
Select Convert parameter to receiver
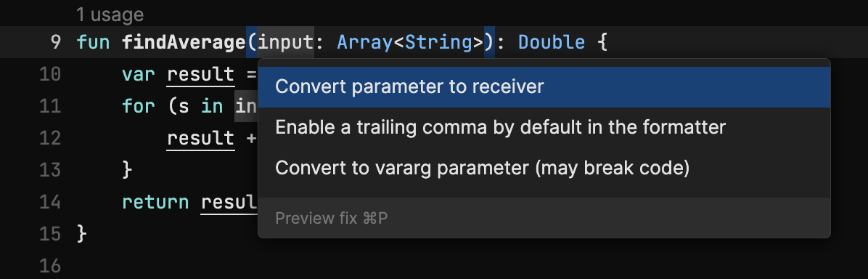pos(544,87)
